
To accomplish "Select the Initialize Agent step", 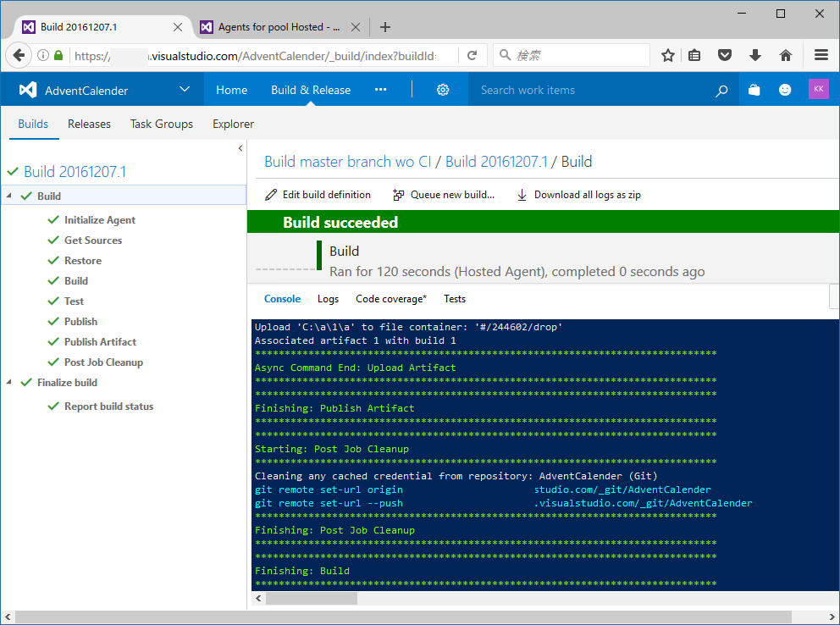I will (x=100, y=220).
